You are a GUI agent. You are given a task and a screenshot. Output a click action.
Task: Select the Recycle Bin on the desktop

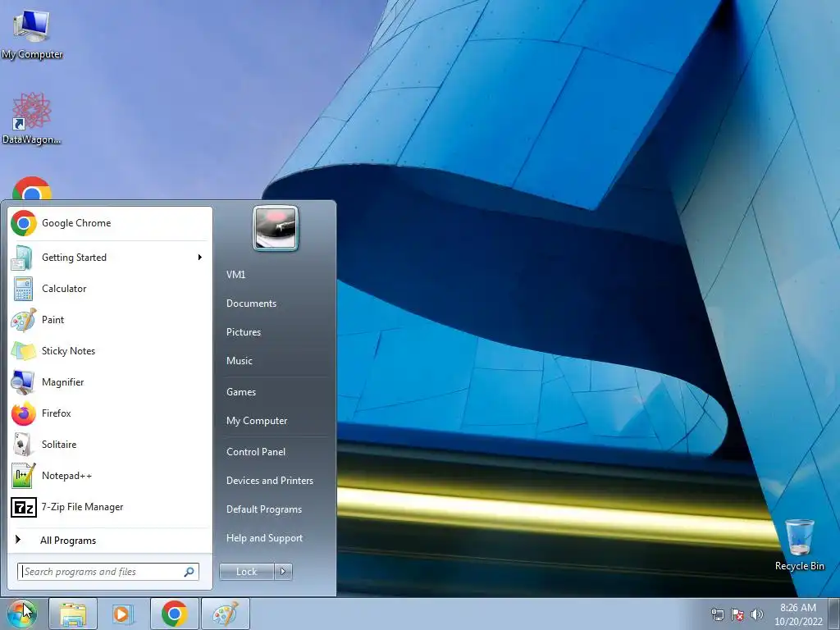click(x=799, y=545)
